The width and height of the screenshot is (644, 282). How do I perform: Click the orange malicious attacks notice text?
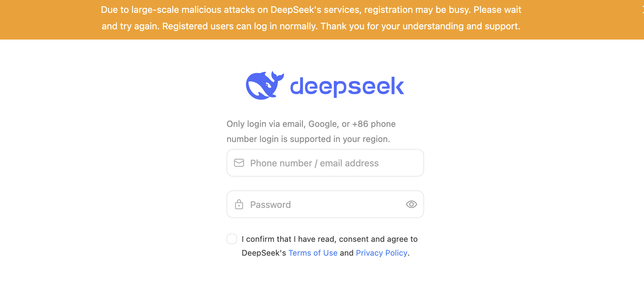coord(311,18)
